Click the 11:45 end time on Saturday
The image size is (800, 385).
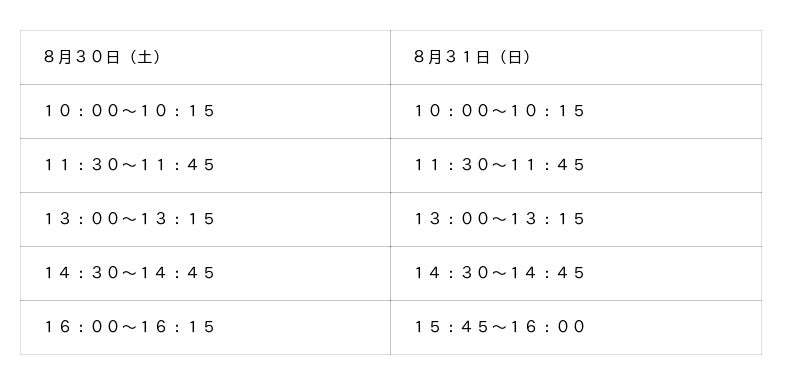(x=178, y=165)
